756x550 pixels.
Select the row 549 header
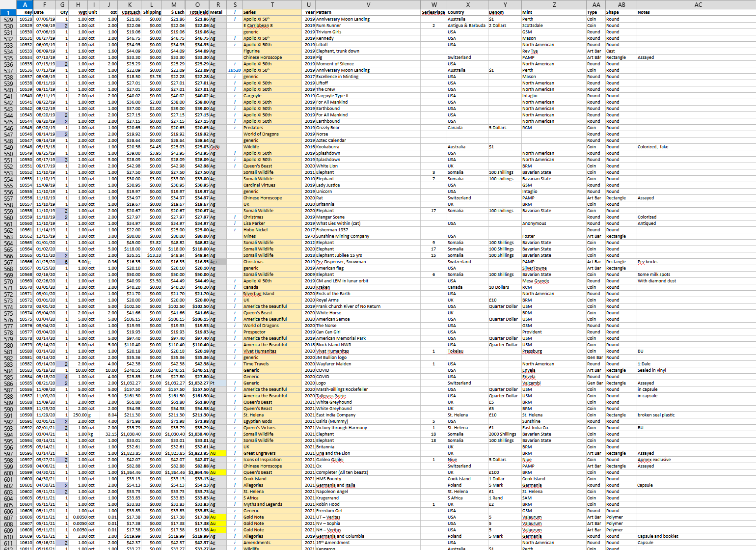click(x=8, y=147)
